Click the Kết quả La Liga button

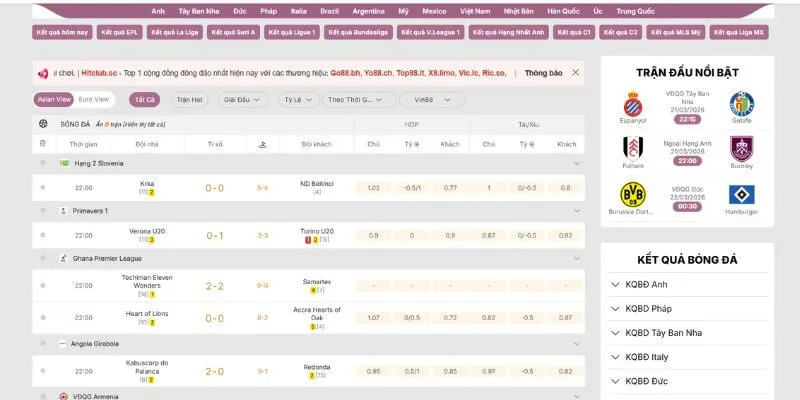click(x=174, y=32)
